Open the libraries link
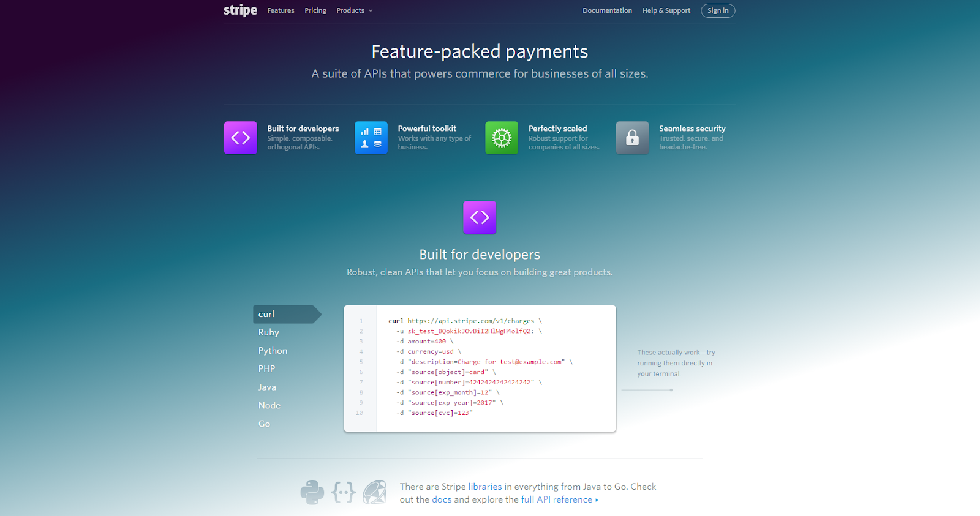 [485, 487]
